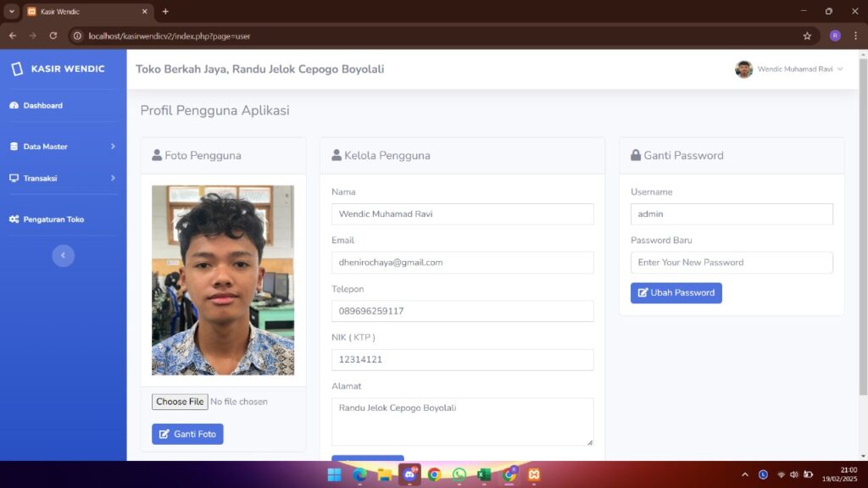The width and height of the screenshot is (868, 488).
Task: Reload the page with refresh icon
Action: [53, 36]
